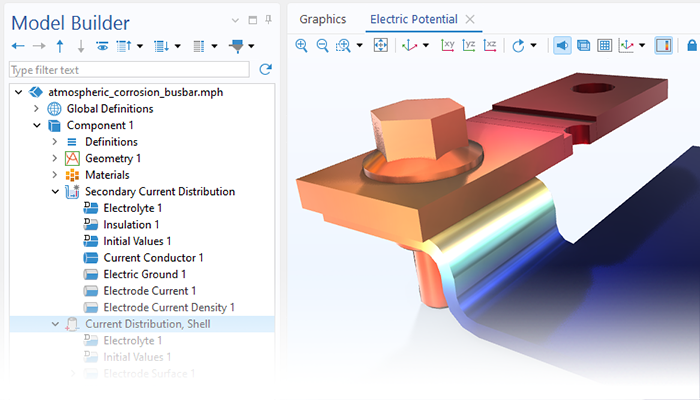Image resolution: width=700 pixels, height=400 pixels.
Task: Collapse the Current Distribution, Shell node
Action: (x=55, y=324)
